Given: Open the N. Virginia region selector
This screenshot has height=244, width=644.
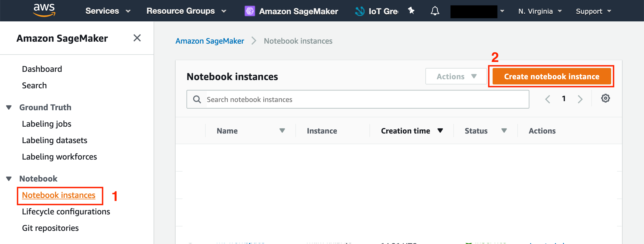Looking at the screenshot, I should [540, 11].
